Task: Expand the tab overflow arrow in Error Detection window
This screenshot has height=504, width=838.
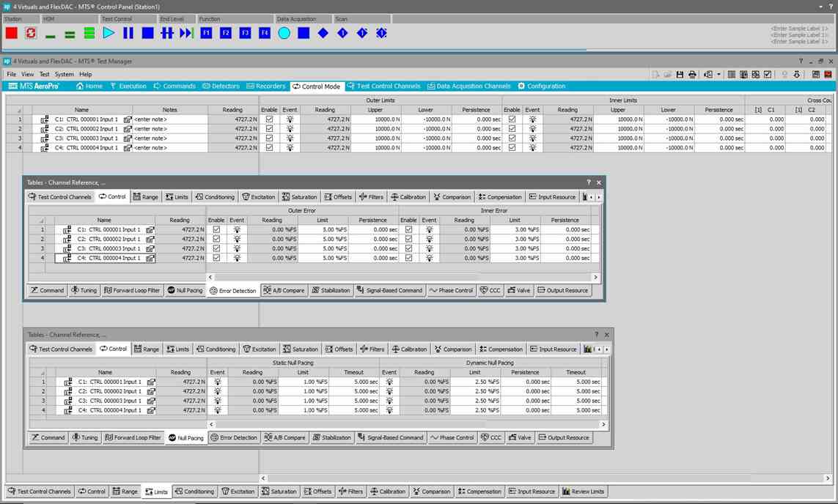Action: 599,197
